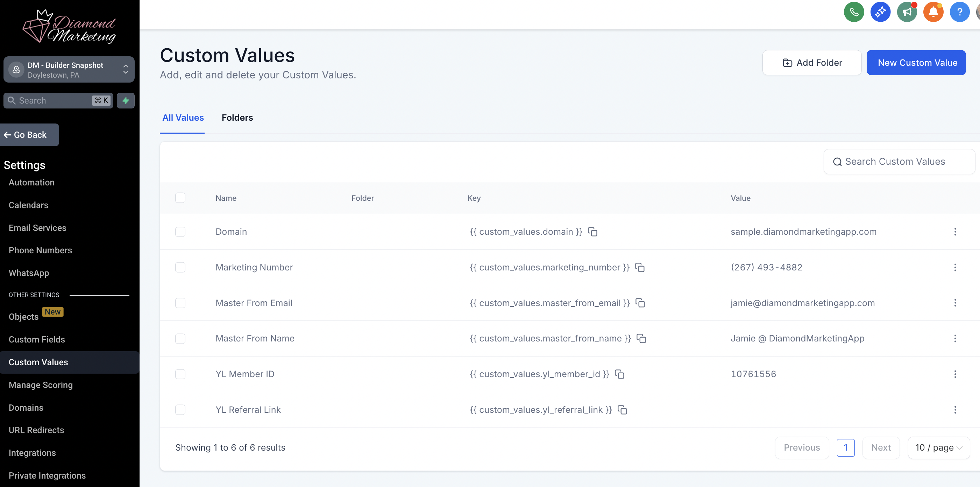Copy the yl_member_id key to clipboard
The width and height of the screenshot is (980, 487).
pos(619,374)
